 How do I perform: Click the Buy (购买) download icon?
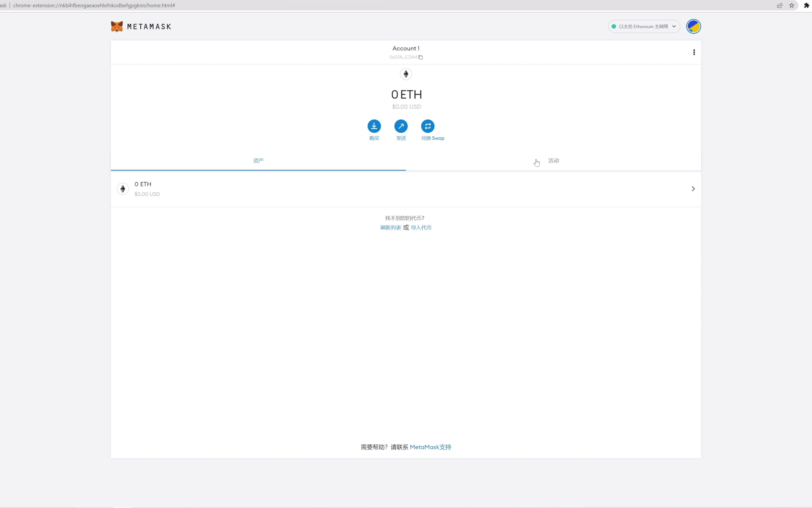point(374,126)
